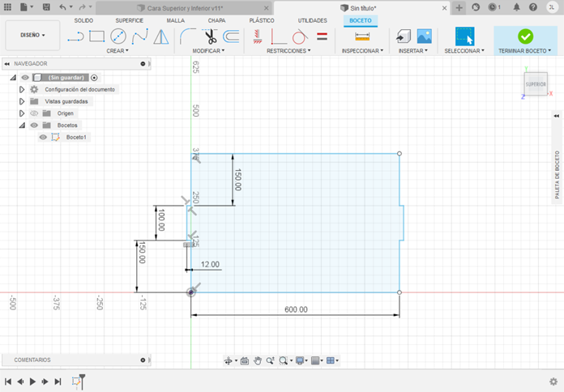Image resolution: width=564 pixels, height=392 pixels.
Task: Select the Mirror tool
Action: (x=160, y=36)
